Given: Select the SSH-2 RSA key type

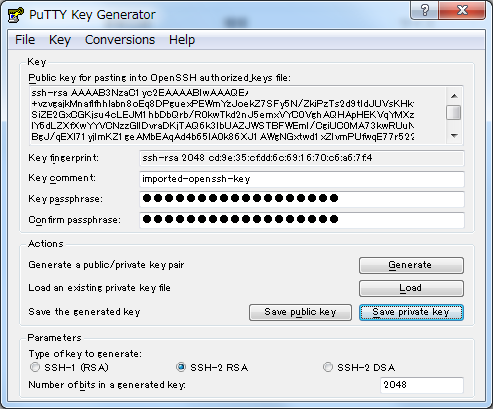Looking at the screenshot, I should pyautogui.click(x=181, y=367).
